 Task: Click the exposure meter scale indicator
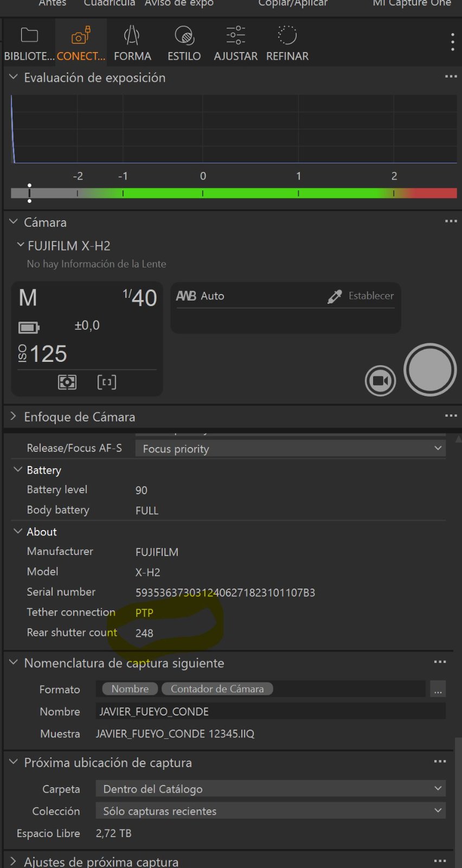pos(29,193)
